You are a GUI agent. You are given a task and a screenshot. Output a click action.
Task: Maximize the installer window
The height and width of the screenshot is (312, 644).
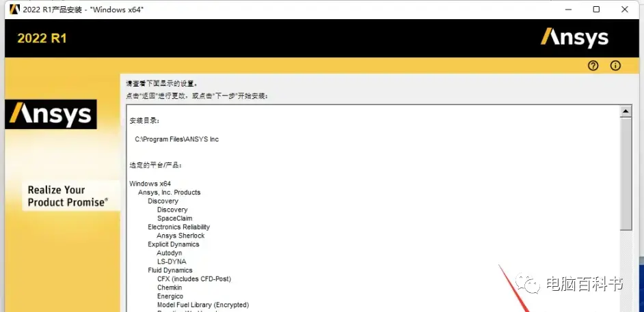[596, 9]
